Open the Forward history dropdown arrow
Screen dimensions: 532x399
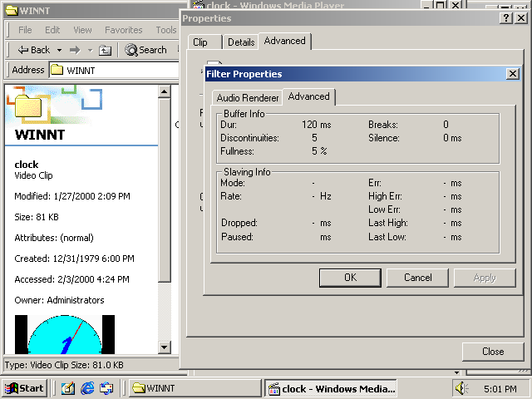91,50
